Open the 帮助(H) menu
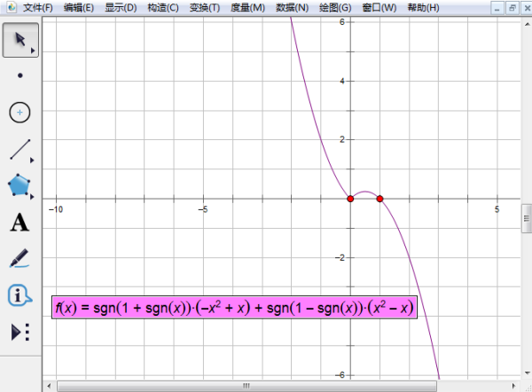 424,7
